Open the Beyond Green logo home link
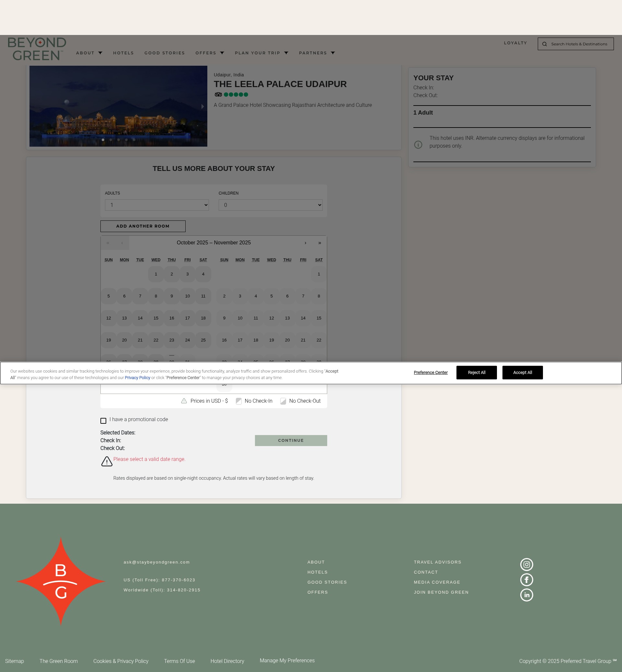 [37, 49]
